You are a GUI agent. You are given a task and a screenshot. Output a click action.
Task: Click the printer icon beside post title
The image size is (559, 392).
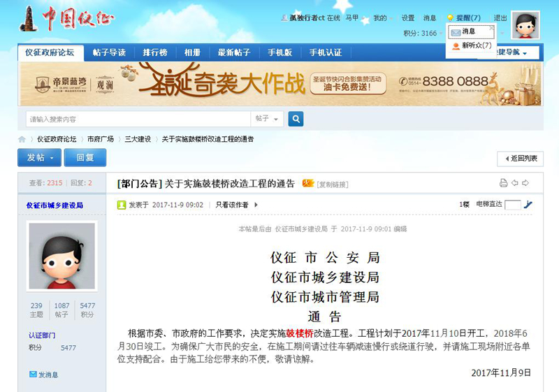[x=503, y=183]
